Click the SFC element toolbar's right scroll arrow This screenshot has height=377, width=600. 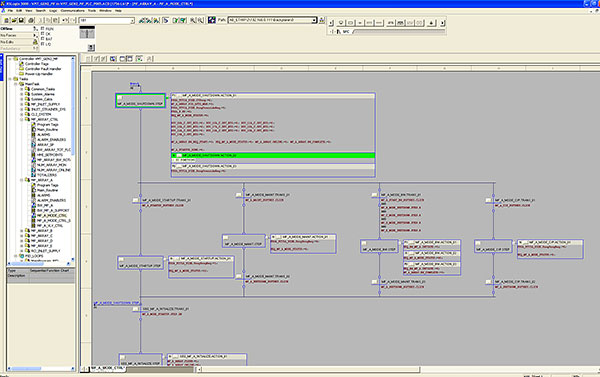coord(442,23)
